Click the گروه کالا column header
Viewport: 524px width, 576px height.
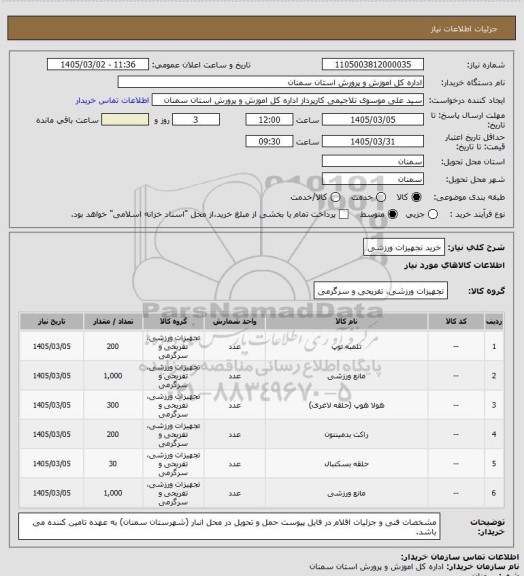pos(173,321)
